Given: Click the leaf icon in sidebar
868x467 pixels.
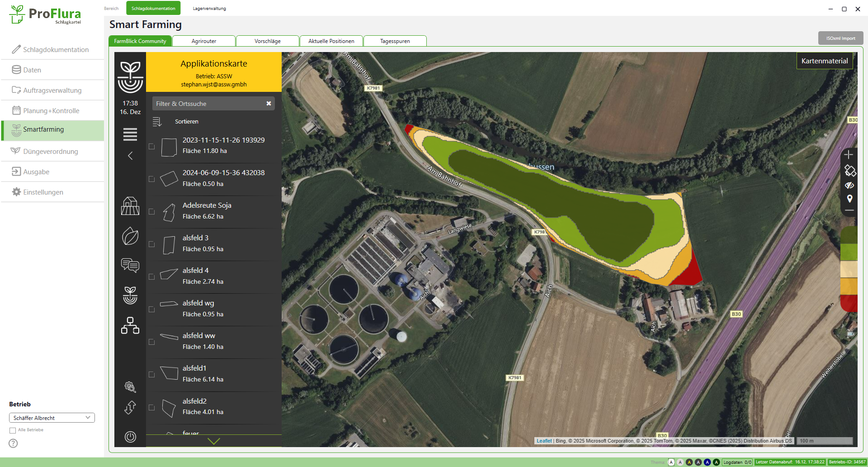Looking at the screenshot, I should pyautogui.click(x=130, y=236).
